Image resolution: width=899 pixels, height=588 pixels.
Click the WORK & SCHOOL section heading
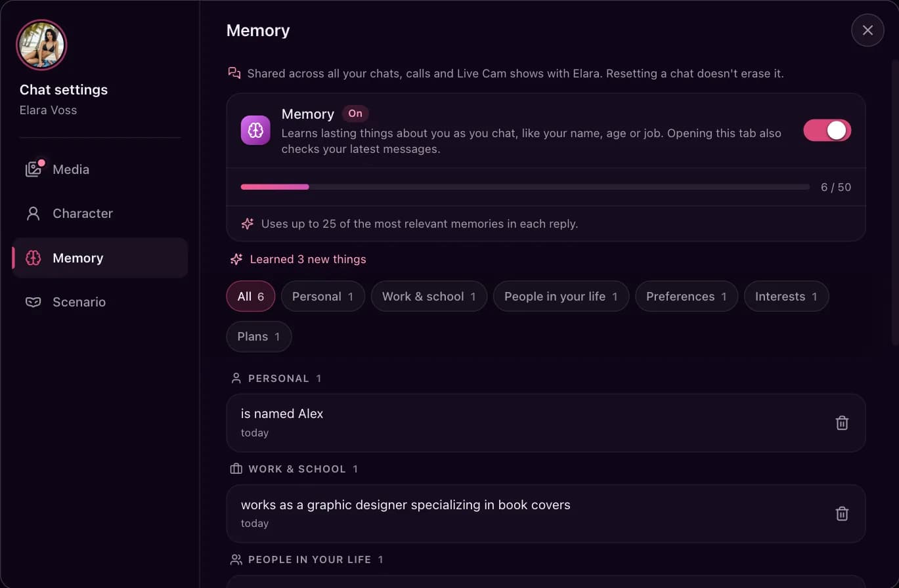point(297,469)
